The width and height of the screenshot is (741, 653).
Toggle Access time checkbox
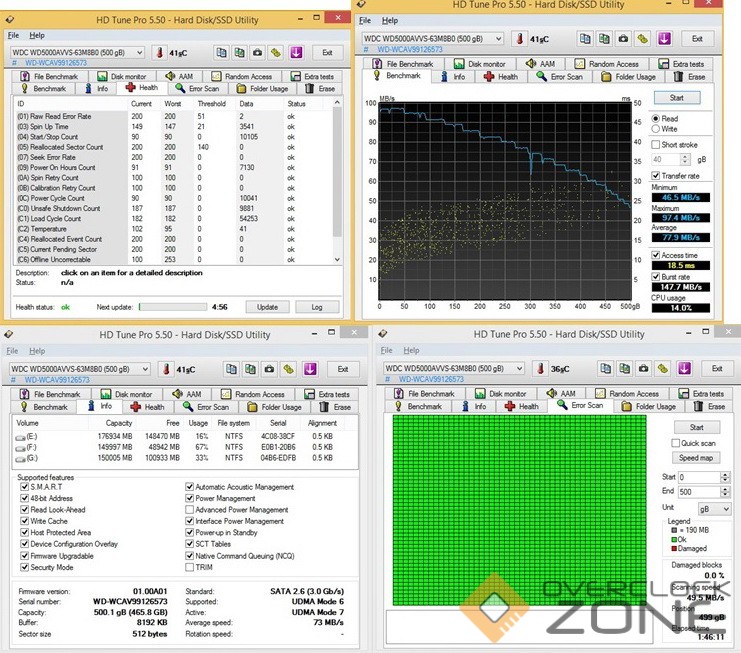pos(655,255)
